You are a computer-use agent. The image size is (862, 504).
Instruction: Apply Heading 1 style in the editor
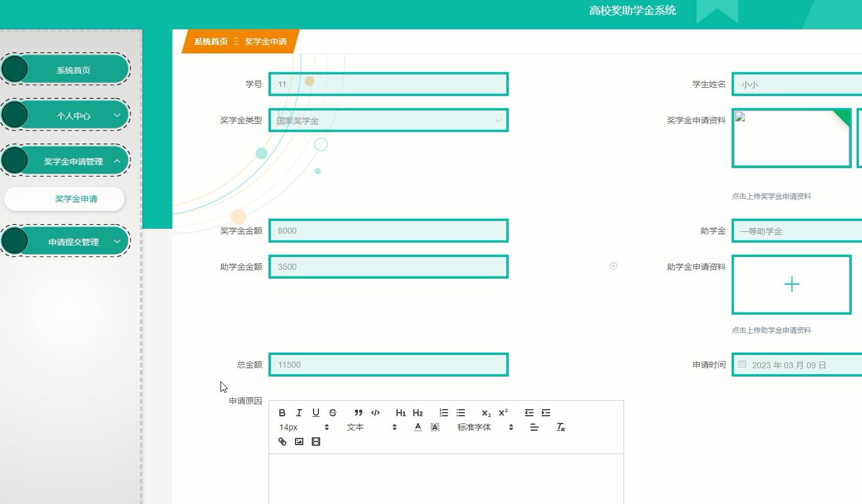click(x=401, y=413)
